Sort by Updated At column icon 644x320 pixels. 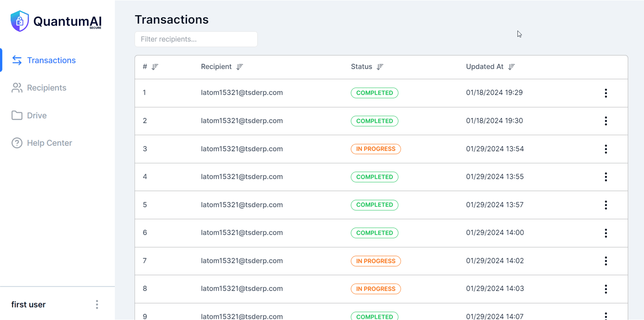point(511,67)
